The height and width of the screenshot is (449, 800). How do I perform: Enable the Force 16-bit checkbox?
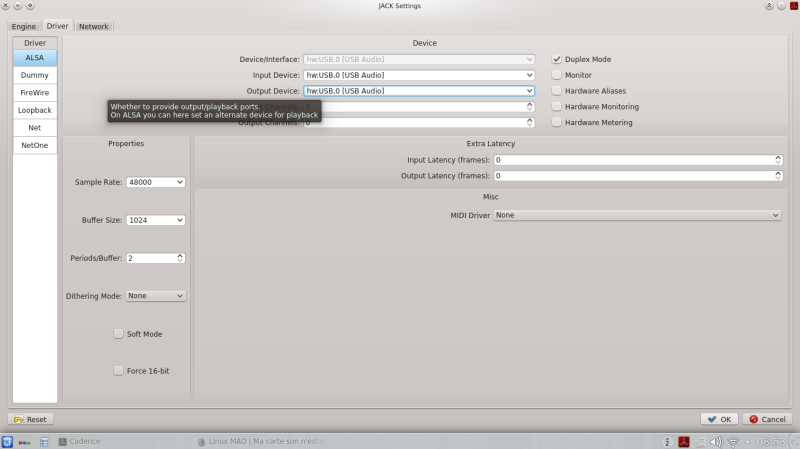pyautogui.click(x=118, y=371)
